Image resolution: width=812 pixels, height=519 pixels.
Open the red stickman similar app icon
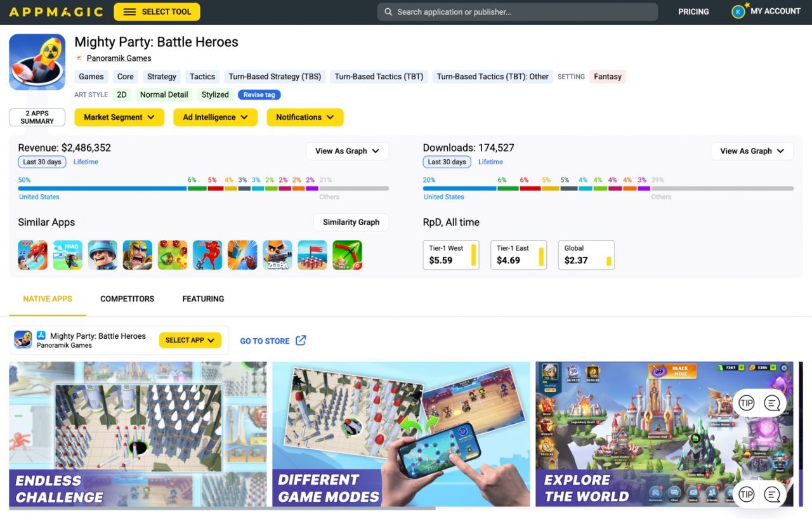pos(207,255)
